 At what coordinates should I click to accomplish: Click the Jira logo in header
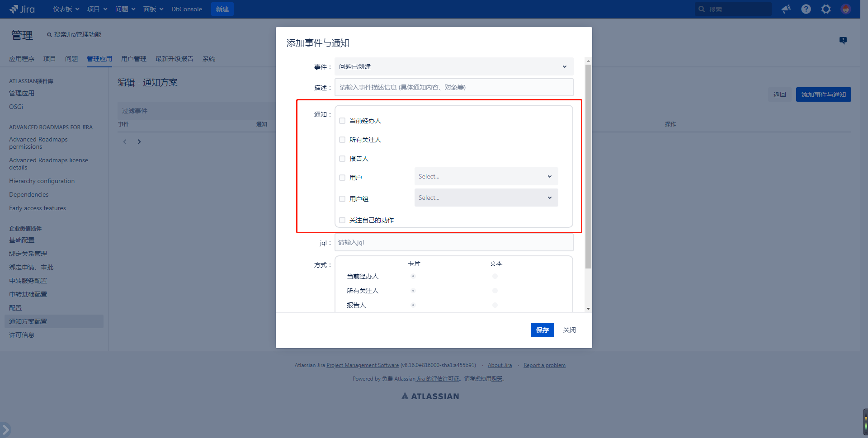tap(22, 9)
